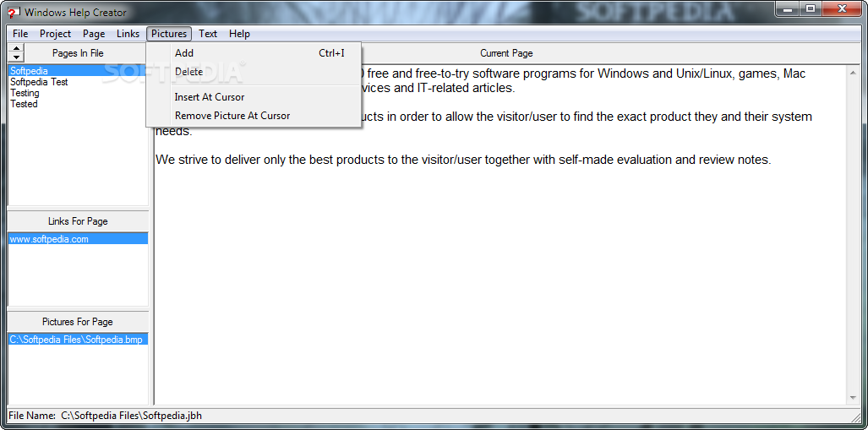Select the Softpedia page in list
This screenshot has height=430, width=868.
tap(78, 71)
